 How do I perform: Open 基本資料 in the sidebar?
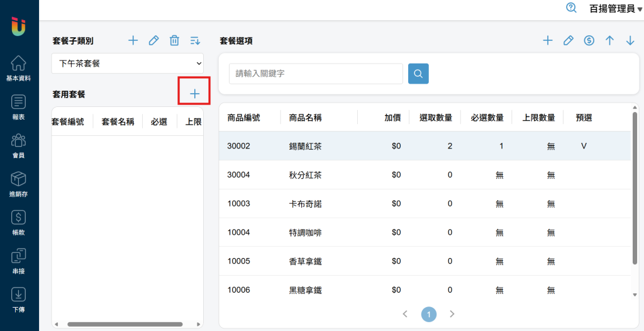[x=19, y=69]
